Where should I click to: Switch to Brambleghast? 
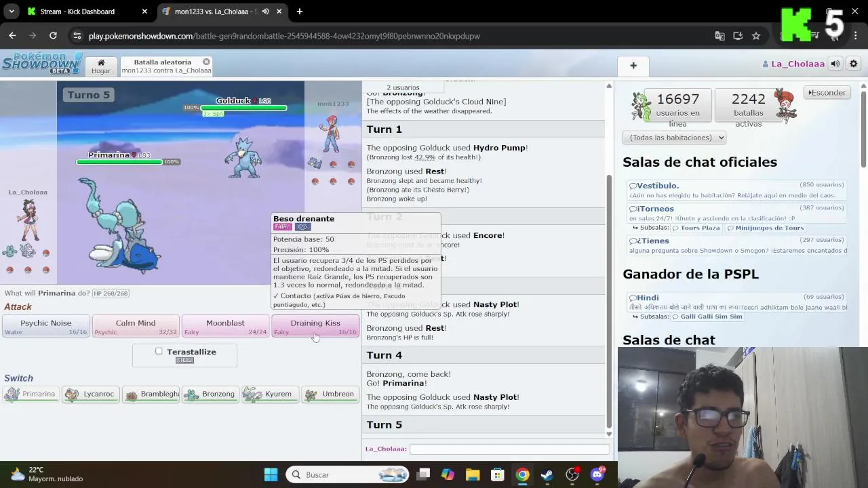coord(151,394)
